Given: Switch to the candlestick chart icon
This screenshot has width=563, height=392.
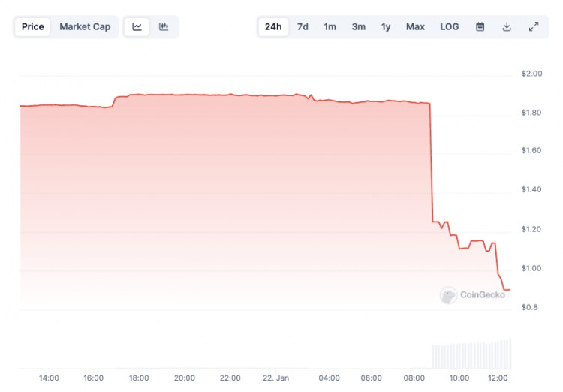Looking at the screenshot, I should (164, 26).
